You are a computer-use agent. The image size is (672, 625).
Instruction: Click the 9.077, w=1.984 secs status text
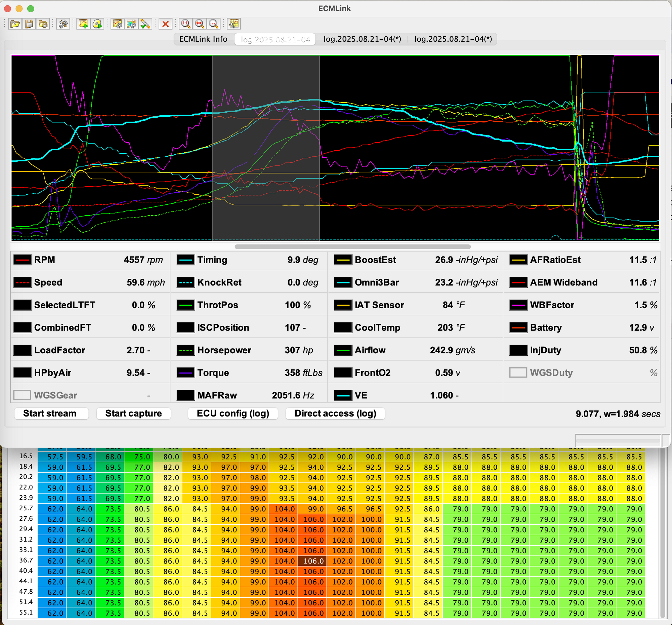[618, 414]
